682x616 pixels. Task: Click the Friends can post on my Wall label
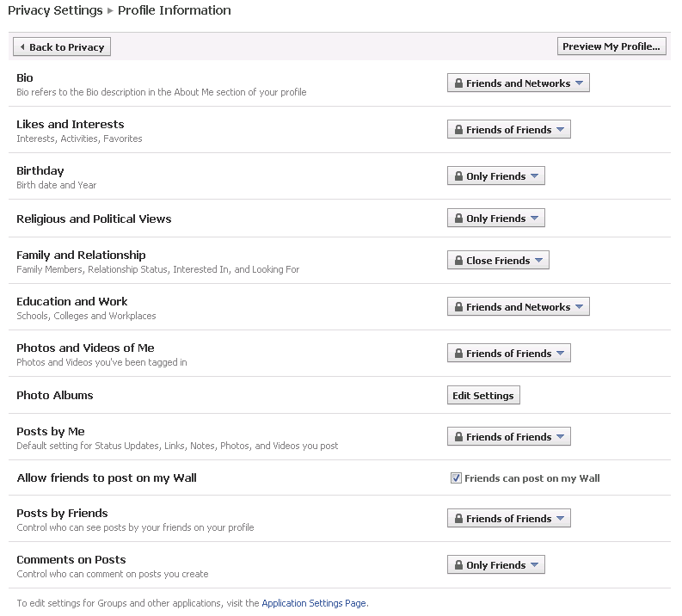531,478
